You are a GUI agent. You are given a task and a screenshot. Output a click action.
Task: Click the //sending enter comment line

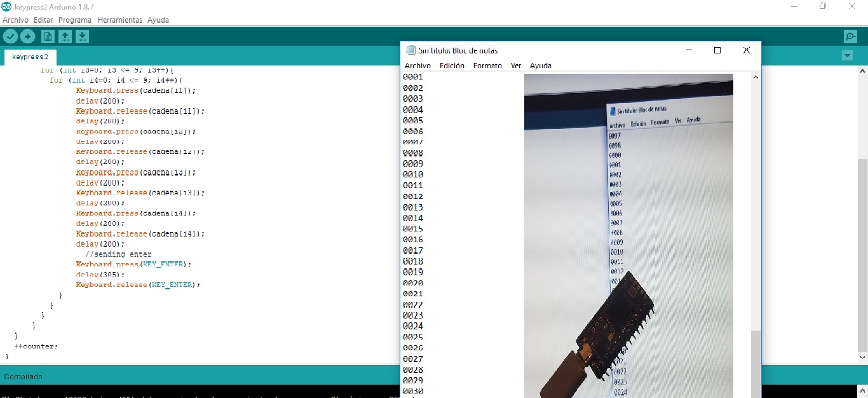tap(118, 254)
